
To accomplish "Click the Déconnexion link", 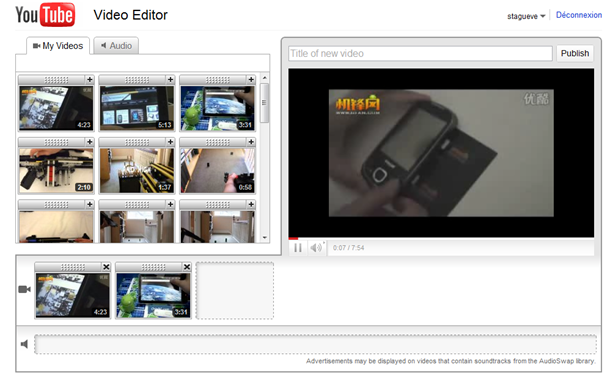I will click(578, 15).
